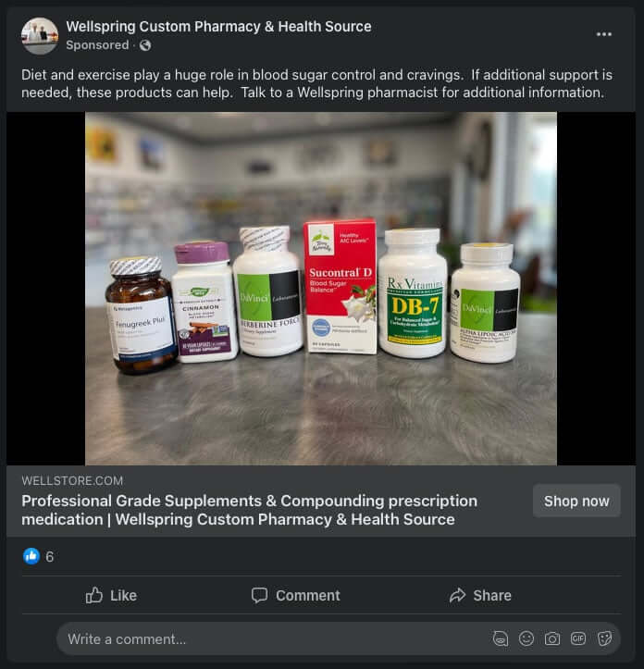Image resolution: width=644 pixels, height=669 pixels.
Task: Click the blue thumbs-up reaction icon
Action: coord(31,556)
